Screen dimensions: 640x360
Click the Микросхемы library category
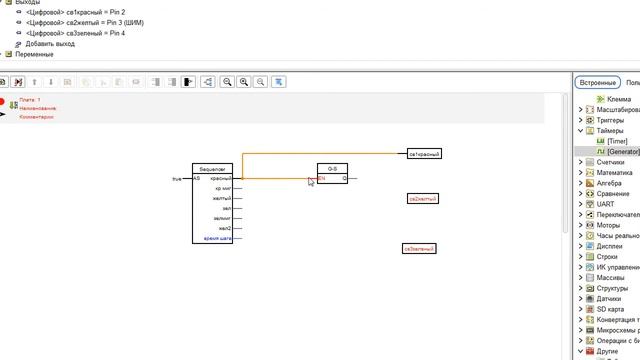tap(618, 330)
